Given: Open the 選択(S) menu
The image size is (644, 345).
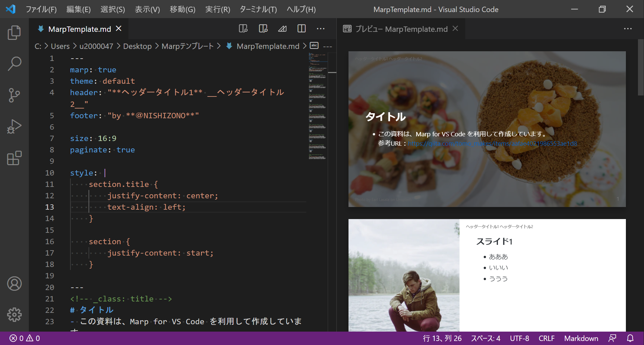Looking at the screenshot, I should coord(113,9).
